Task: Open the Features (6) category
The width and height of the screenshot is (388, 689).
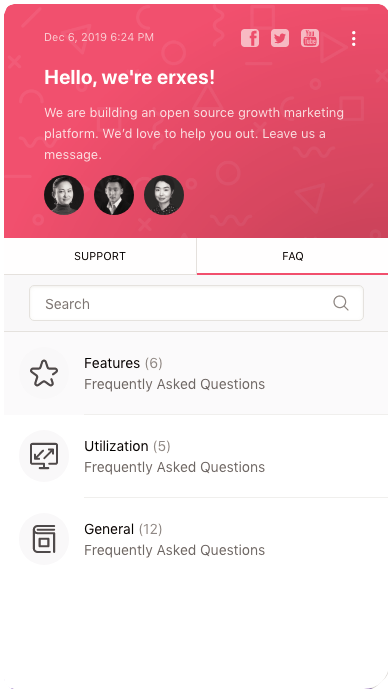Action: (196, 373)
